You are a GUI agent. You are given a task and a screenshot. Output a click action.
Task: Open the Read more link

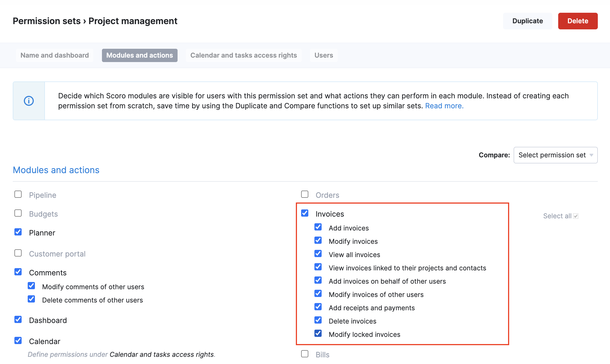tap(444, 106)
